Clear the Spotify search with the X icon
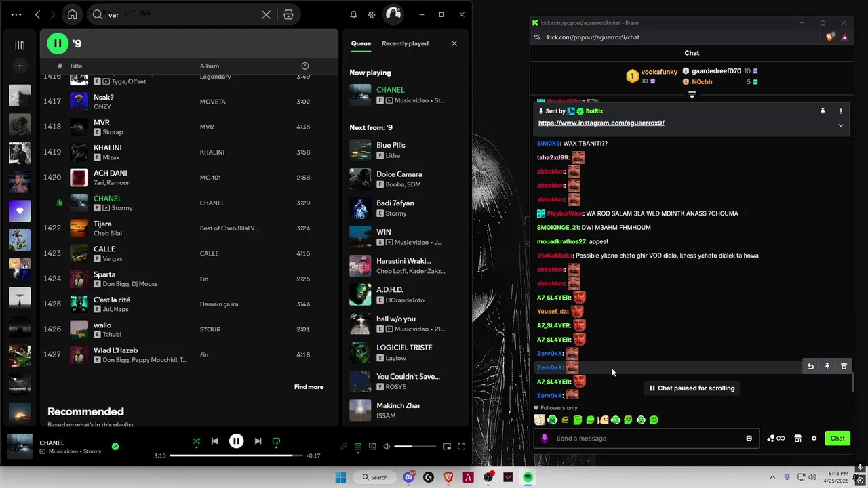868x488 pixels. [x=266, y=14]
